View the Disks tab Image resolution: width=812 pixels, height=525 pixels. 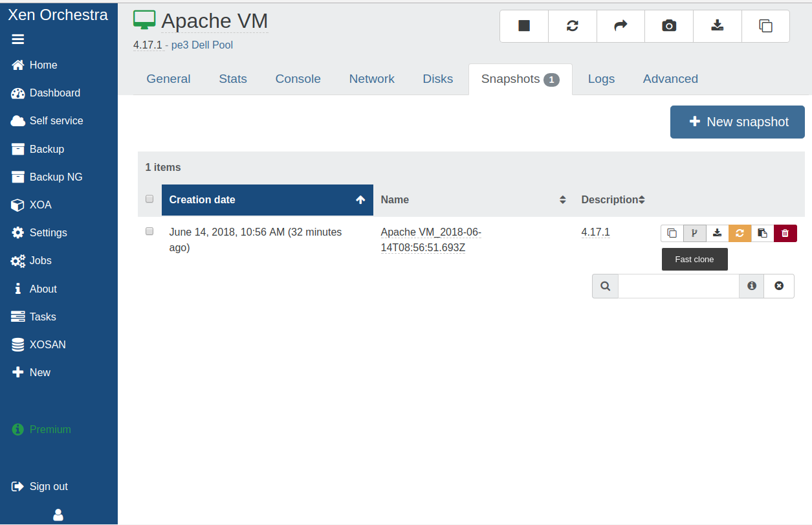pos(438,79)
